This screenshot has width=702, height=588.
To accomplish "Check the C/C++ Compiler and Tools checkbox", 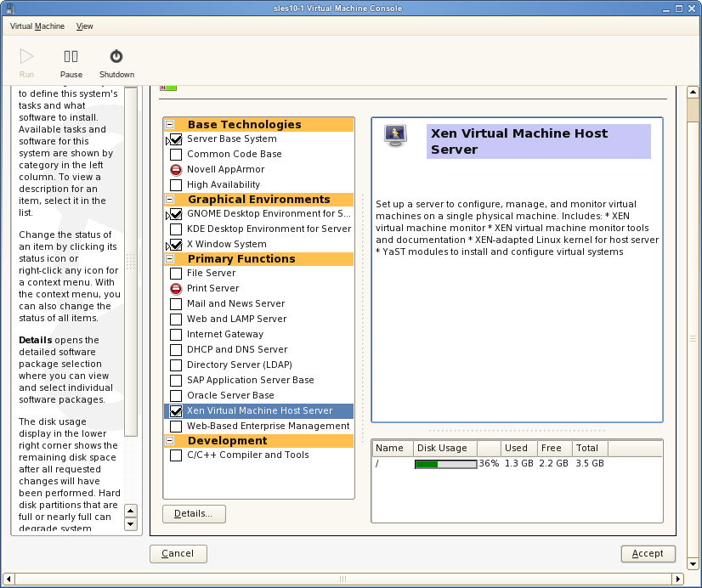I will pos(176,455).
